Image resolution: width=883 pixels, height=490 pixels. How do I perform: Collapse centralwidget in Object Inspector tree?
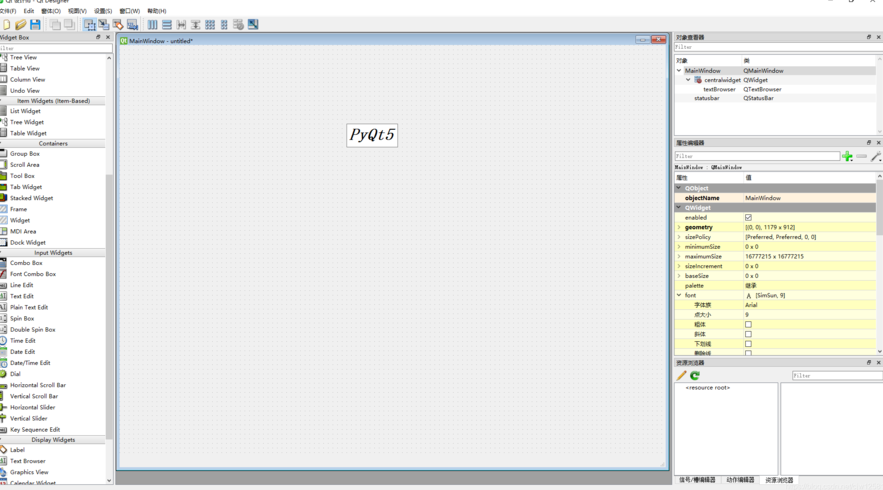[688, 80]
